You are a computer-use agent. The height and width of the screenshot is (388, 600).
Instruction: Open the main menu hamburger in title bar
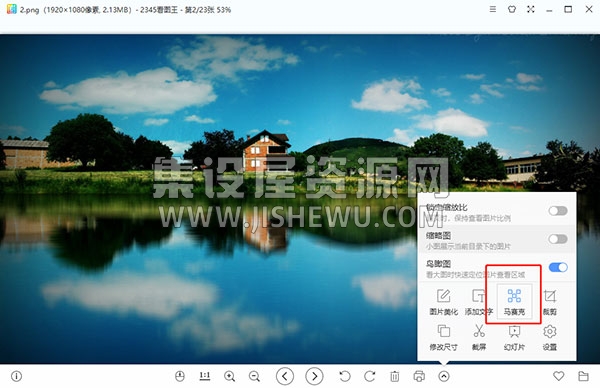tap(493, 9)
